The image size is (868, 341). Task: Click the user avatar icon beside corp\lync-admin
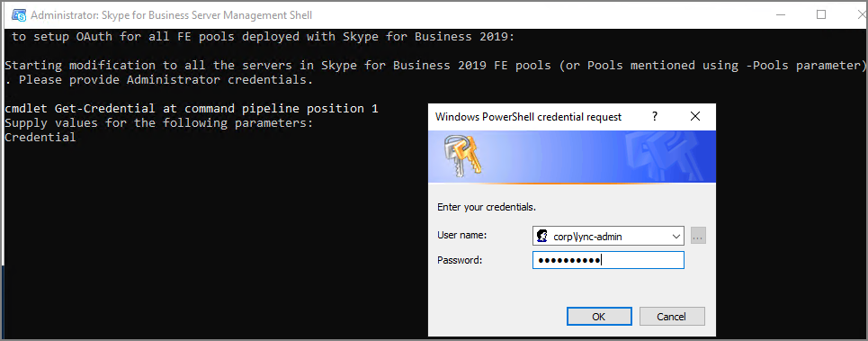click(542, 237)
